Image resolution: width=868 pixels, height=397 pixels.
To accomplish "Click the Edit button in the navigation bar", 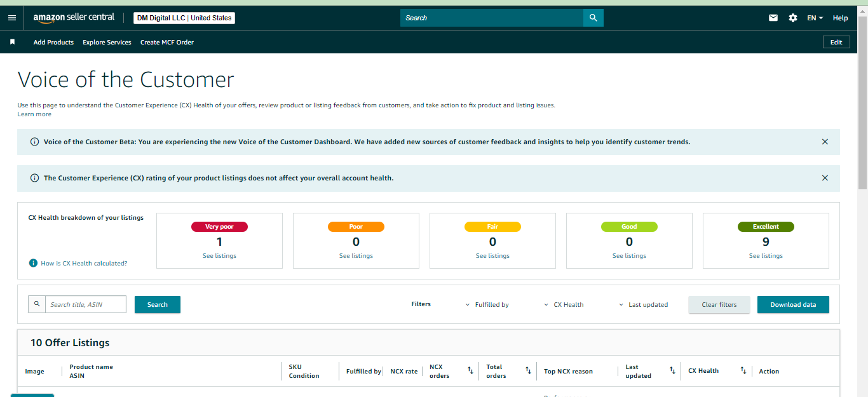I will pyautogui.click(x=836, y=42).
